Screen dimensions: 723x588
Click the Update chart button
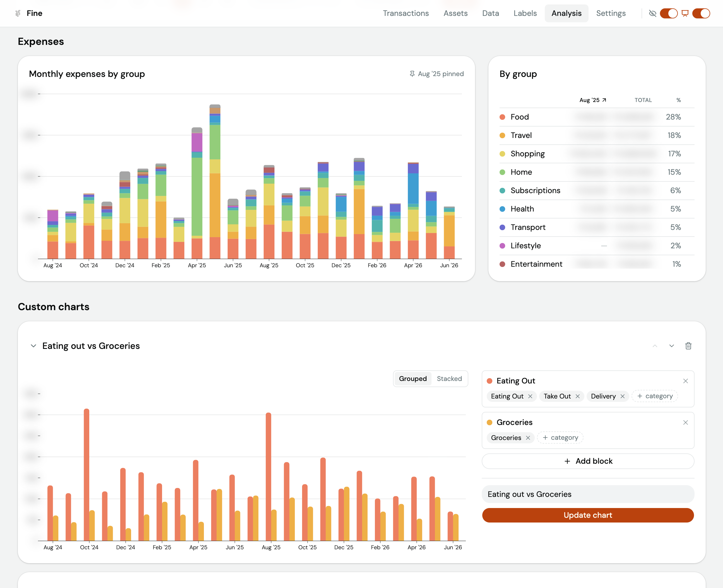(588, 515)
